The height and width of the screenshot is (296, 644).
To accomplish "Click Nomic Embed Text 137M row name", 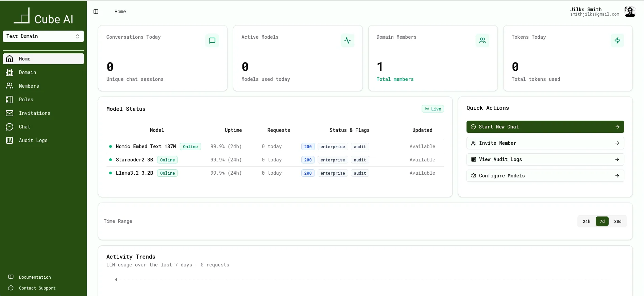I will (146, 146).
